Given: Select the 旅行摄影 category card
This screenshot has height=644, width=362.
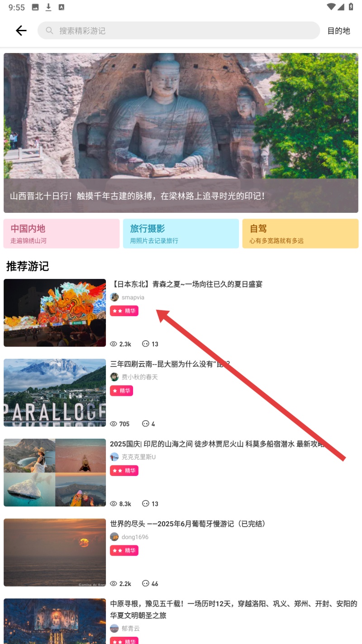Looking at the screenshot, I should pos(181,234).
